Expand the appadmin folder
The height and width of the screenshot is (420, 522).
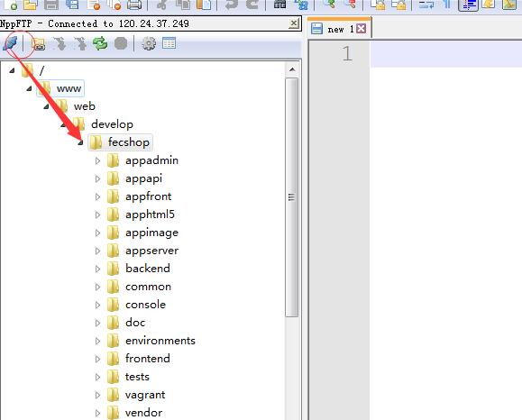(97, 160)
